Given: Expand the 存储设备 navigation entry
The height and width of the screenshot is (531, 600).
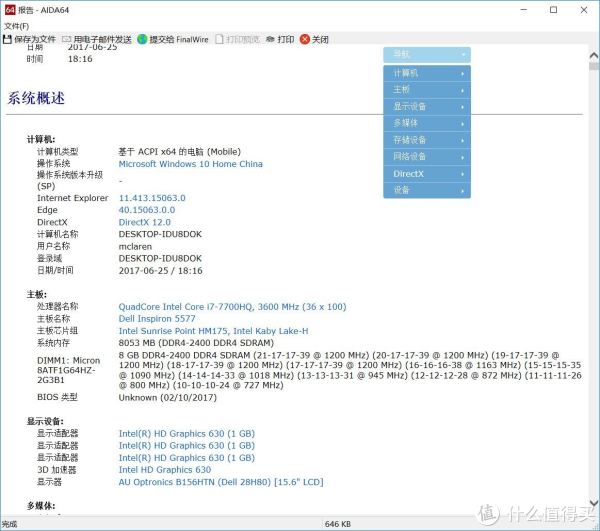Looking at the screenshot, I should click(x=427, y=140).
